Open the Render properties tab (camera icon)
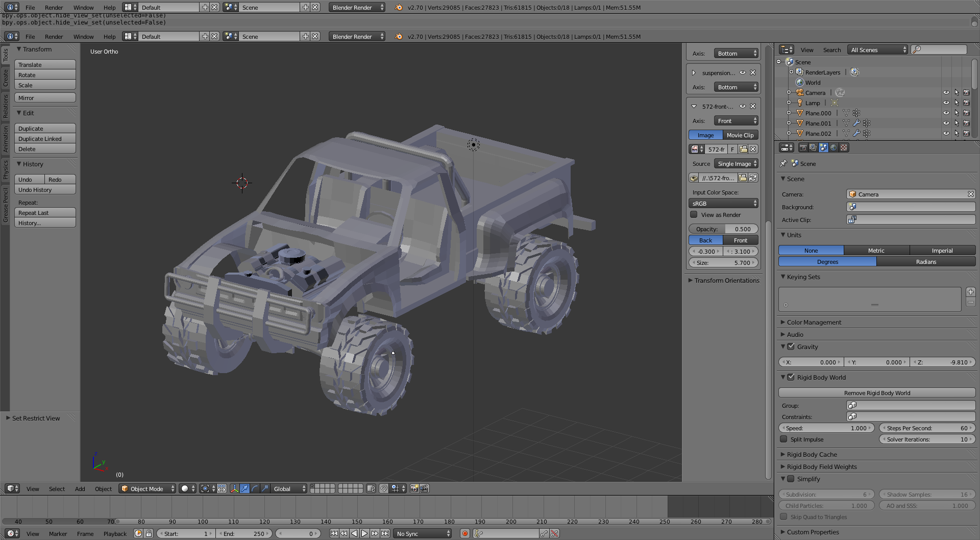 pyautogui.click(x=803, y=148)
